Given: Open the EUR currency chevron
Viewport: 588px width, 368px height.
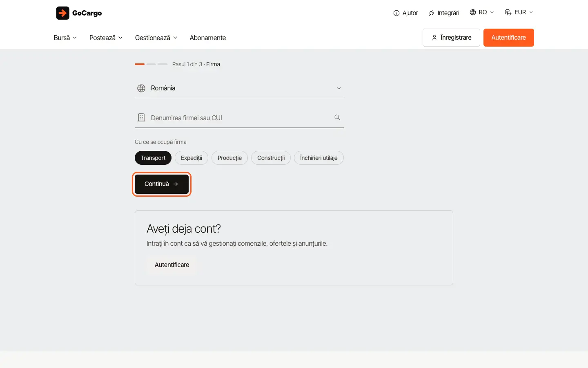Looking at the screenshot, I should [x=531, y=12].
